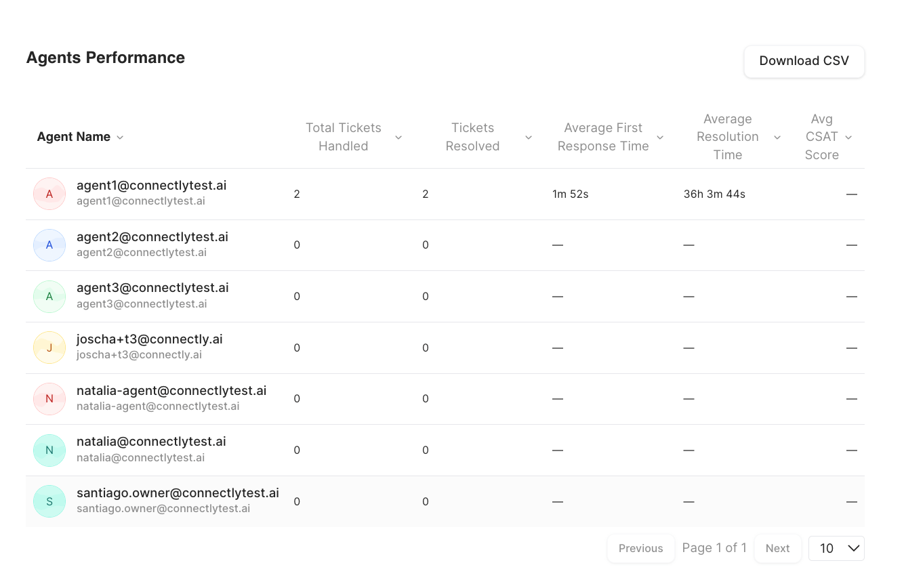Image resolution: width=904 pixels, height=588 pixels.
Task: Sort by Agent Name column chevron
Action: pyautogui.click(x=120, y=138)
